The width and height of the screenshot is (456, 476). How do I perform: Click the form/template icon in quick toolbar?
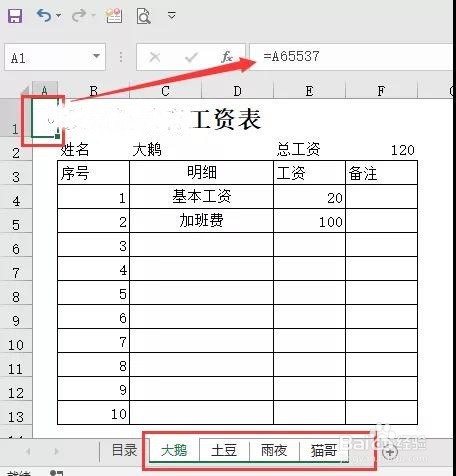tap(114, 16)
